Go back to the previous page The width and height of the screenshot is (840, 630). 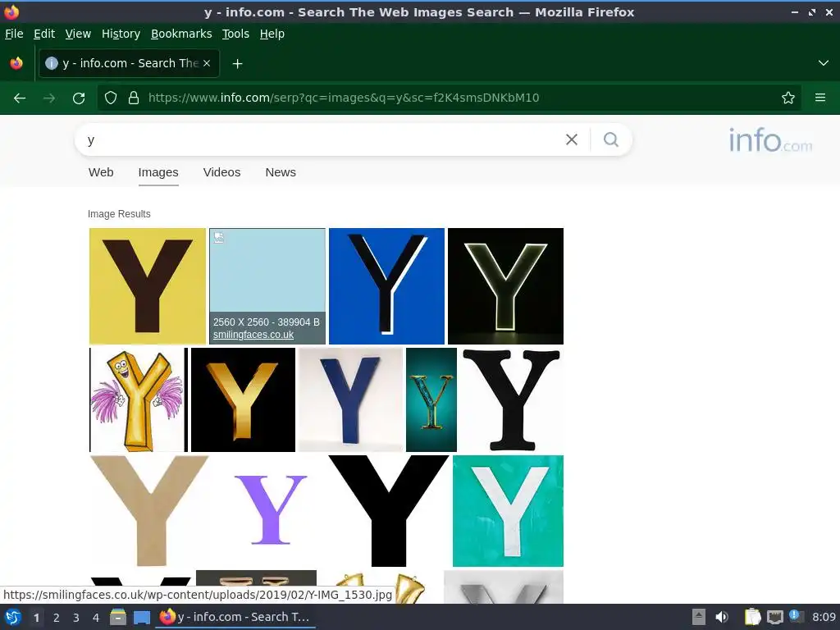click(20, 98)
